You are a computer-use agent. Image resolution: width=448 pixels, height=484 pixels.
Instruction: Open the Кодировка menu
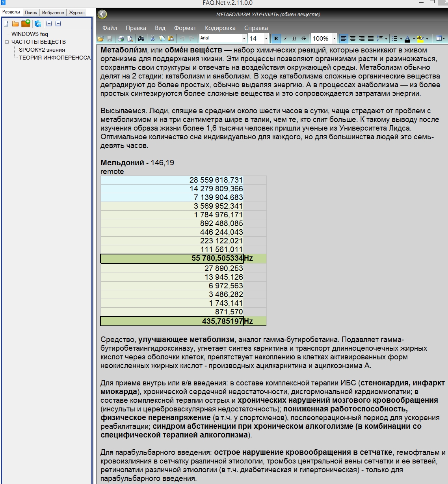(220, 28)
